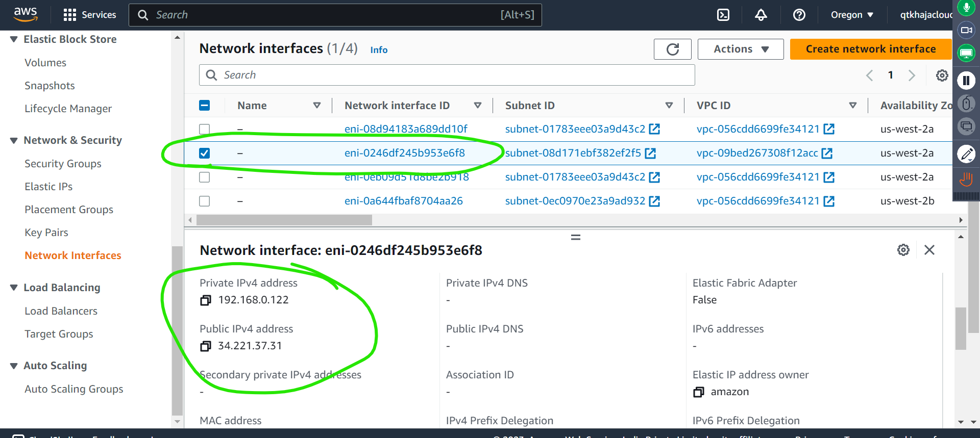
Task: Toggle the select-all header checkbox
Action: (x=204, y=106)
